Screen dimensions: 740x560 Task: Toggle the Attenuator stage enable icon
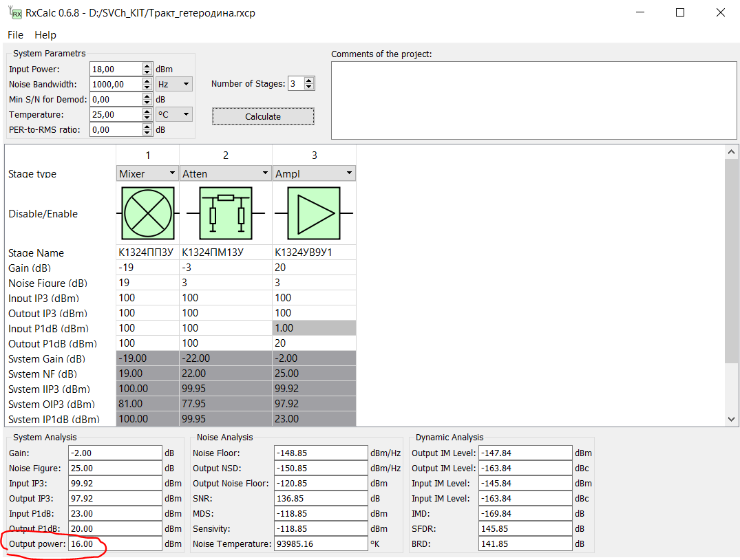(226, 213)
